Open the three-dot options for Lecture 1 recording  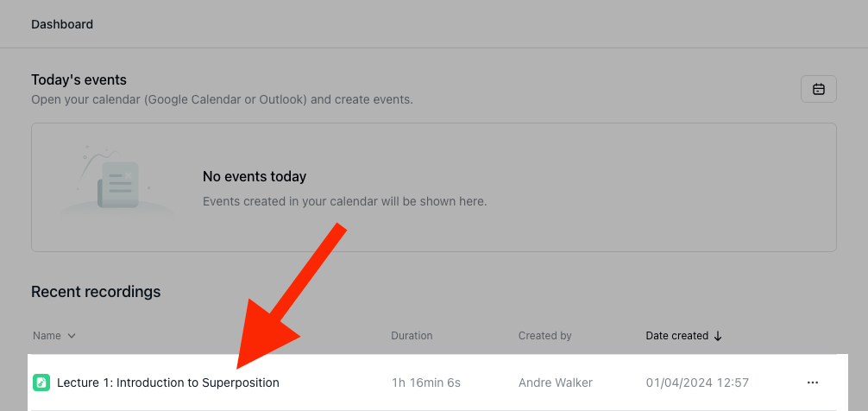812,383
